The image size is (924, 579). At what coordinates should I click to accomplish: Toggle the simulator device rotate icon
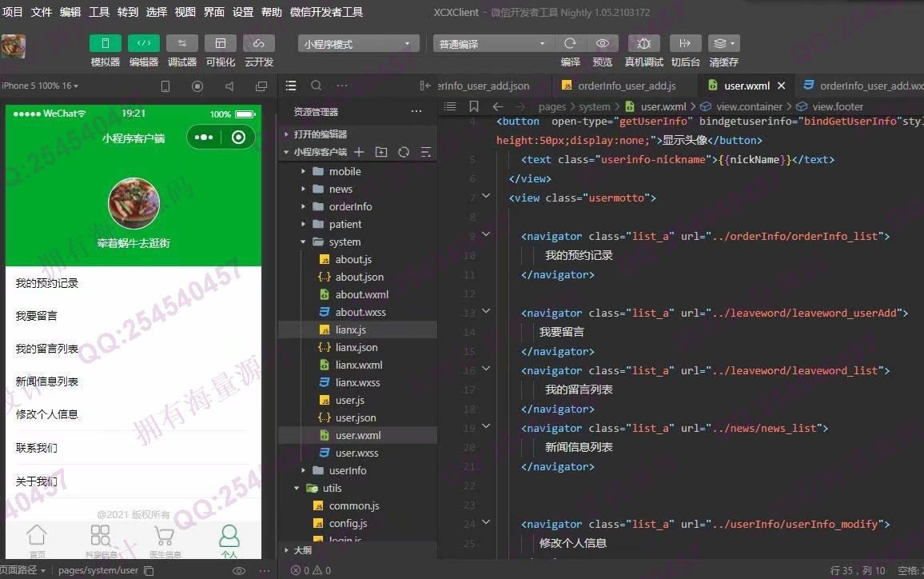(165, 86)
